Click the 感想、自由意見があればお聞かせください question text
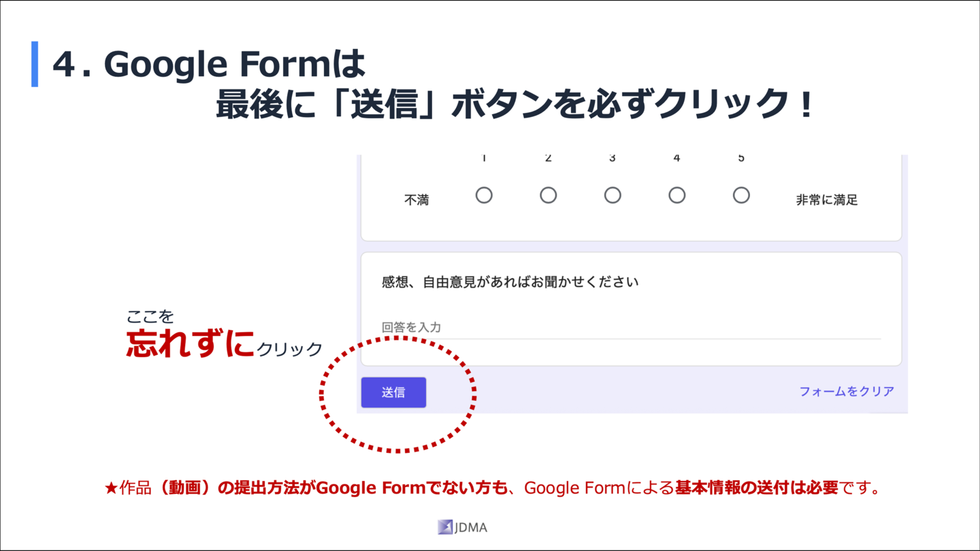Screen dimensions: 980x551 click(510, 282)
